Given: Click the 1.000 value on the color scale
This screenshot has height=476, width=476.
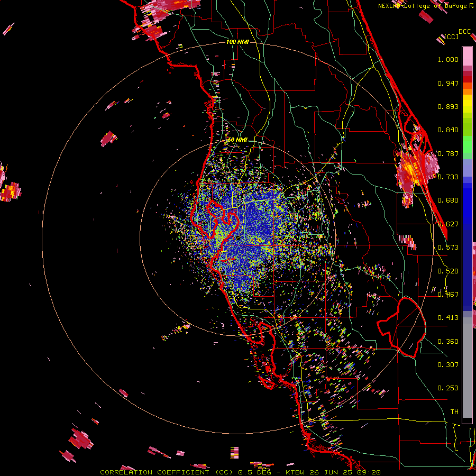Looking at the screenshot, I should pyautogui.click(x=448, y=59).
